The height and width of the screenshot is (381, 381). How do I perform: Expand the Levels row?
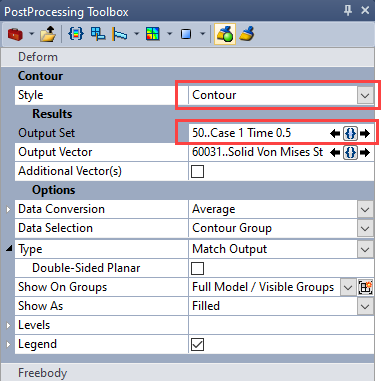8,325
